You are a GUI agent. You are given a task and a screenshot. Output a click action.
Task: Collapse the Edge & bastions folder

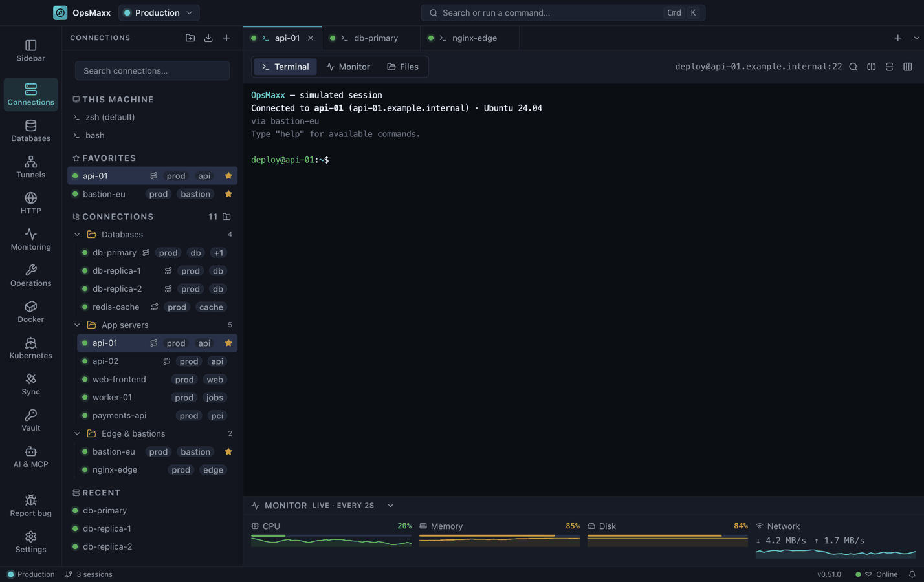click(77, 434)
